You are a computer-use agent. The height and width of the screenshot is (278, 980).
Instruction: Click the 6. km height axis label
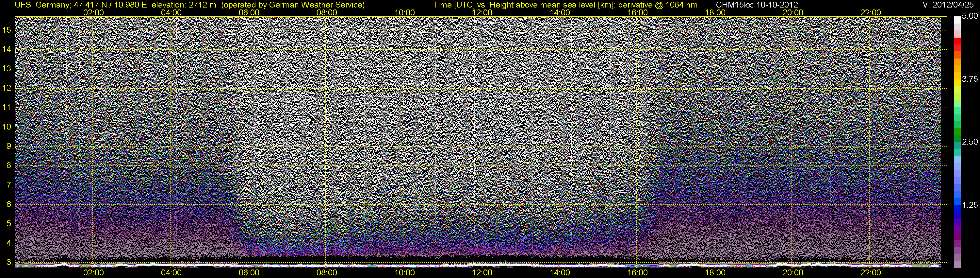pos(10,204)
